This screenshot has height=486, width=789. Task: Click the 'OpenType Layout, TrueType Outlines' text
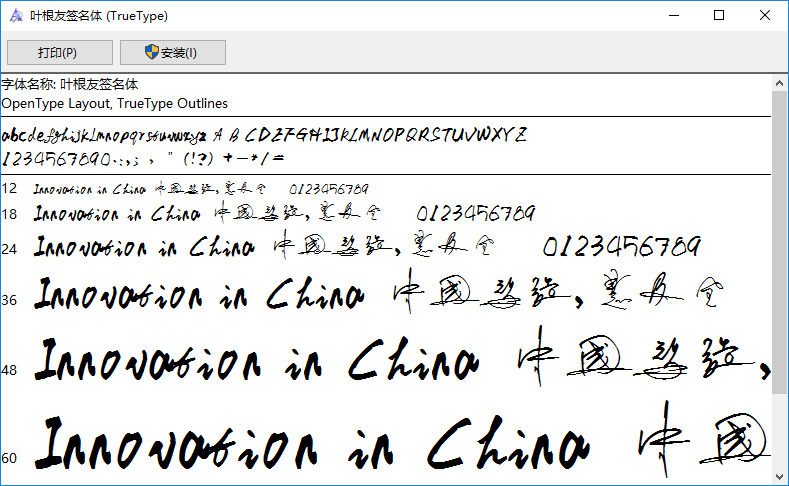pyautogui.click(x=115, y=104)
